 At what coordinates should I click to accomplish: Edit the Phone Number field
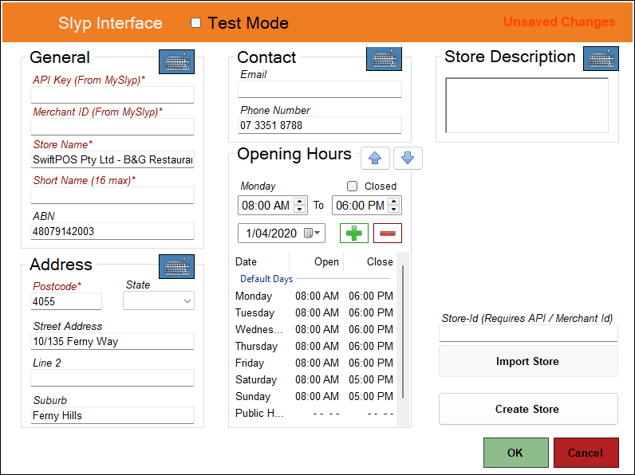point(320,125)
